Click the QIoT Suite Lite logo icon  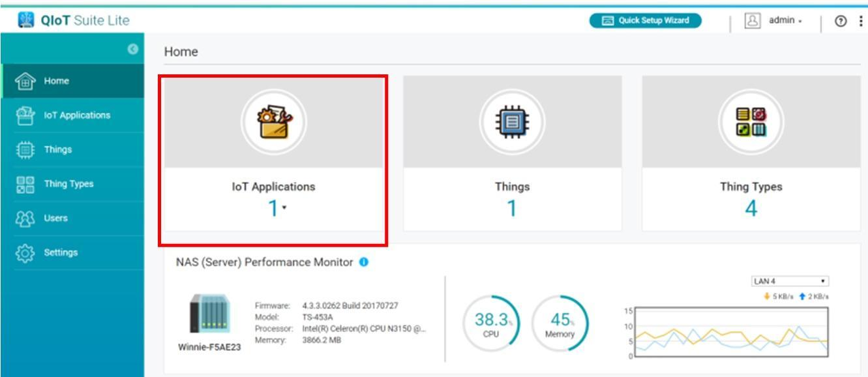[x=26, y=20]
